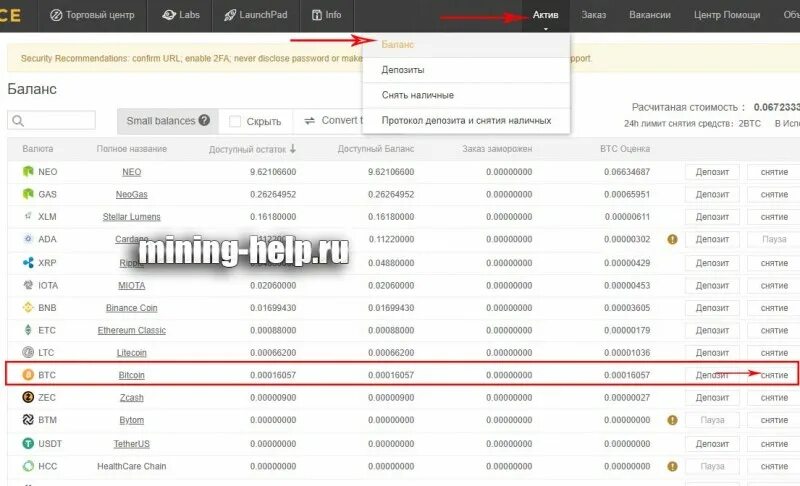
Task: Click Депозит button in USDT row
Action: [712, 444]
